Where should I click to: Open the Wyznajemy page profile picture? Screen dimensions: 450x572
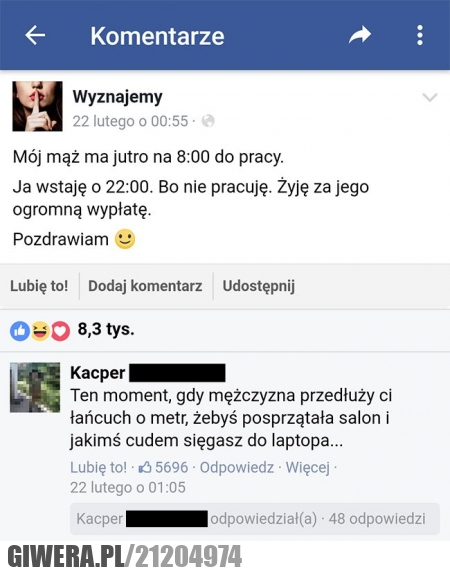[x=38, y=106]
